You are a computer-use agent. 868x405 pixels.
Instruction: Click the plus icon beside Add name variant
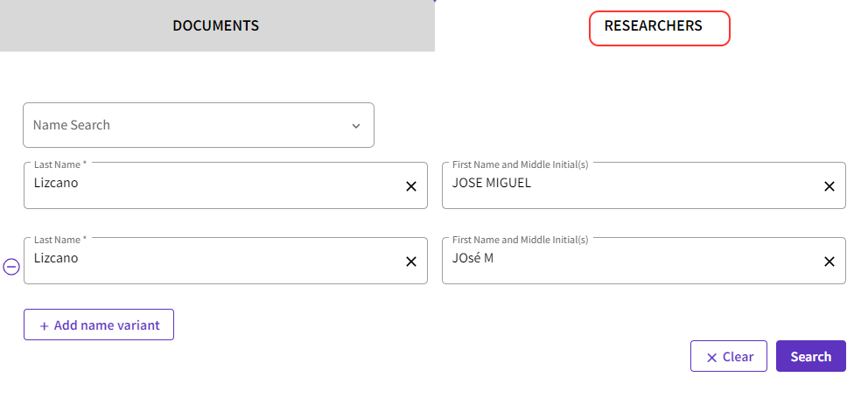pyautogui.click(x=44, y=325)
